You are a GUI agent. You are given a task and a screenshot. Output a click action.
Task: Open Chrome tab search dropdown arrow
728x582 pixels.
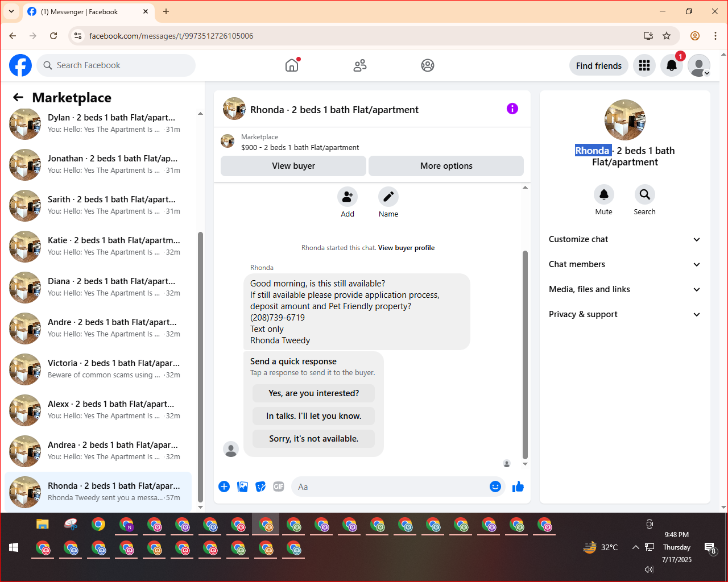pyautogui.click(x=11, y=11)
